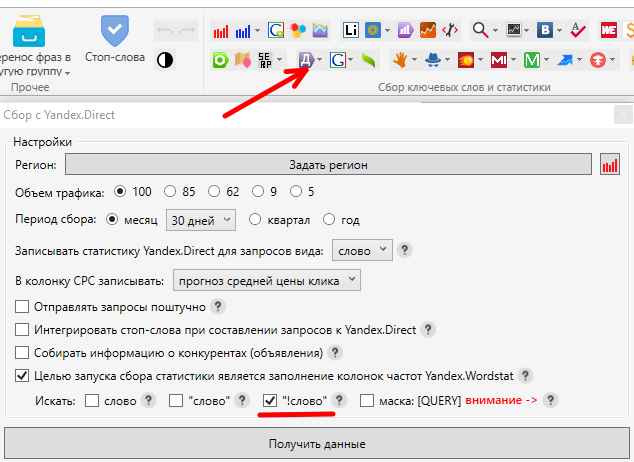Click the magnifying glass search icon
Image resolution: width=634 pixels, height=462 pixels.
pos(480,31)
